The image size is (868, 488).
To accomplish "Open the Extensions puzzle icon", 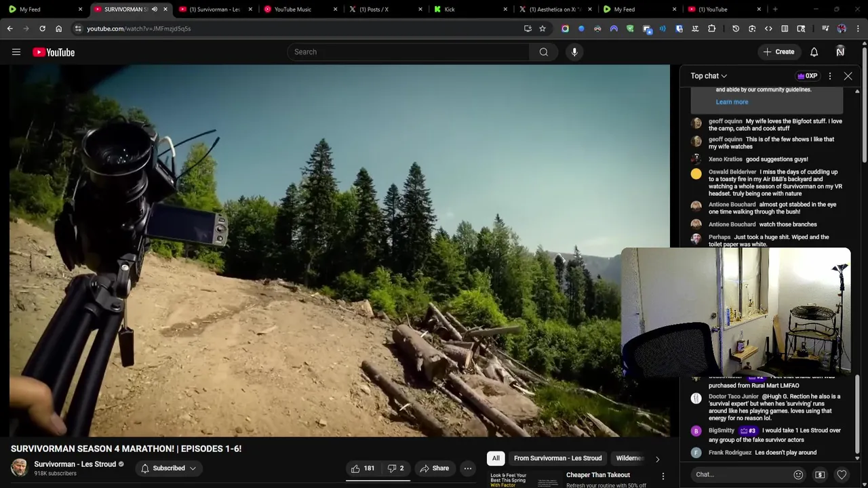I will click(x=711, y=28).
